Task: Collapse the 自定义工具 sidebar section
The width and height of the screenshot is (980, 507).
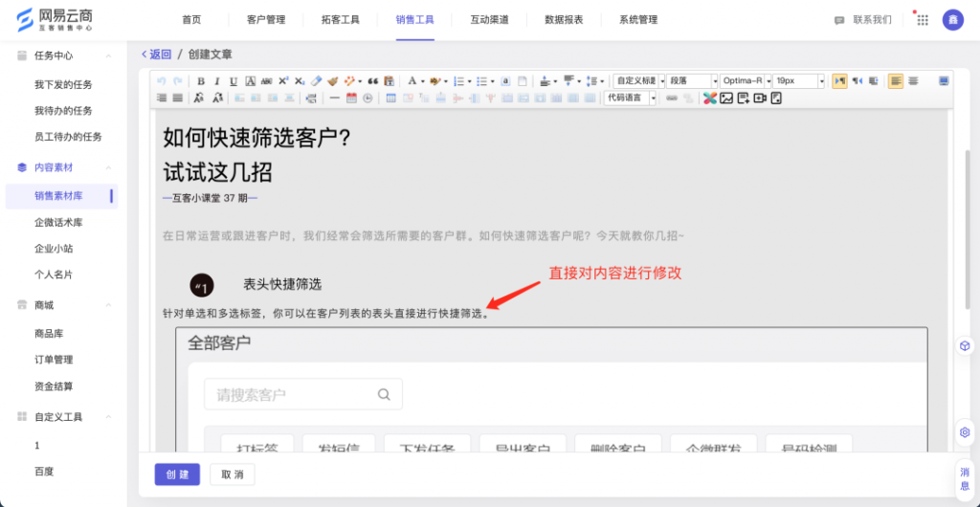Action: (x=108, y=416)
